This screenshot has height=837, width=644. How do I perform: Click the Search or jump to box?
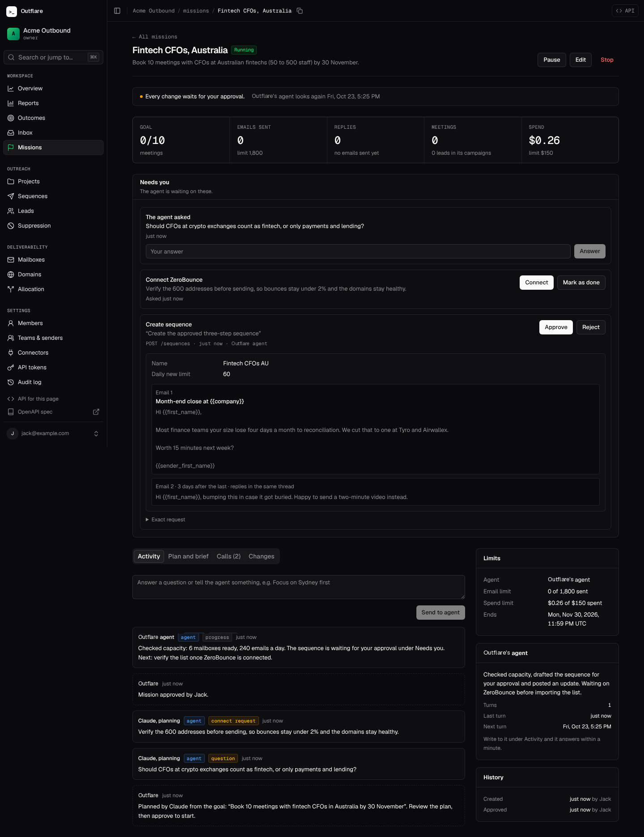pyautogui.click(x=53, y=57)
